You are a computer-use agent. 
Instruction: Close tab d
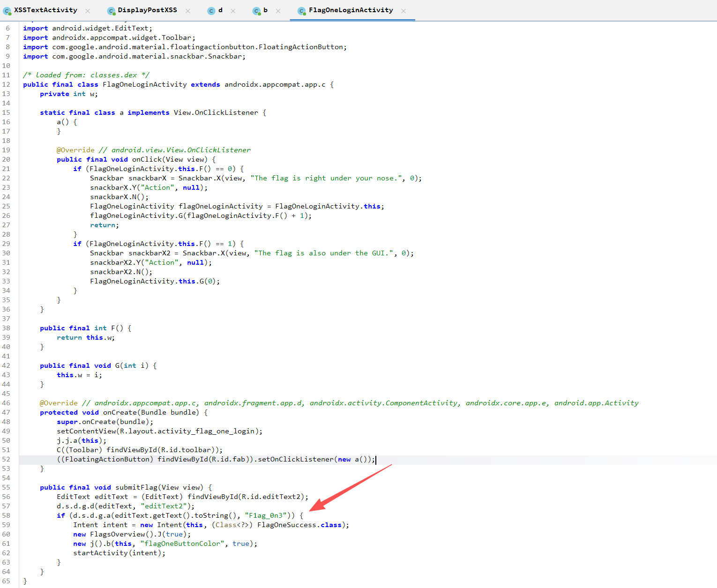click(x=233, y=11)
